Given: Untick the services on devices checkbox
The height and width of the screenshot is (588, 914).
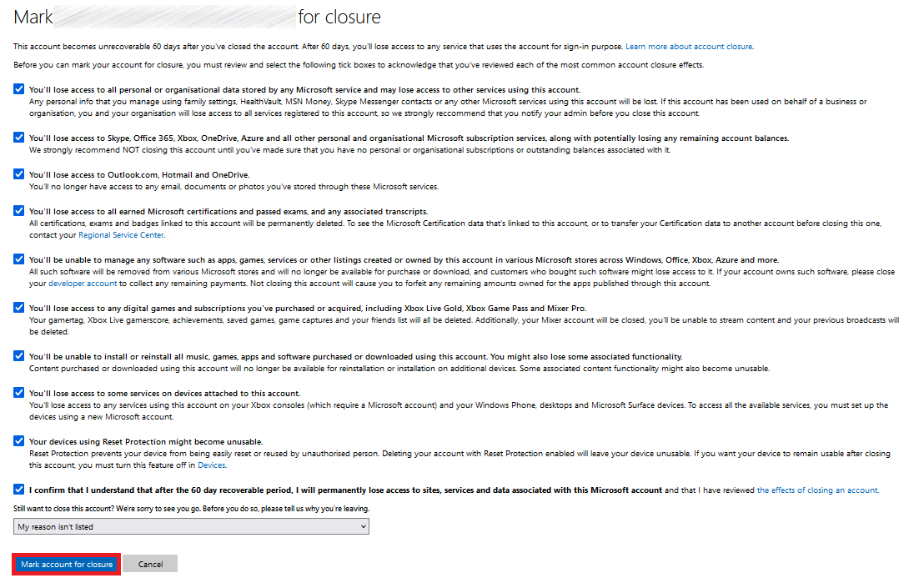Looking at the screenshot, I should [x=19, y=393].
